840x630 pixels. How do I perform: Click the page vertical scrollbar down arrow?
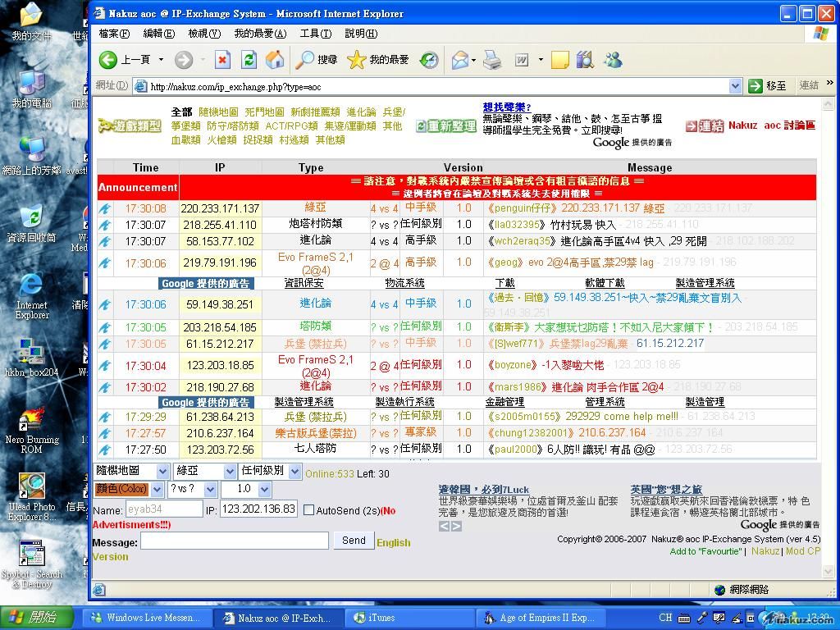click(828, 572)
